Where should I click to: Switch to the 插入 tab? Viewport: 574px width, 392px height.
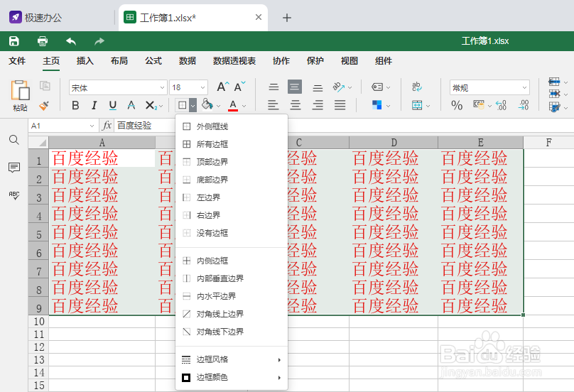pyautogui.click(x=85, y=61)
